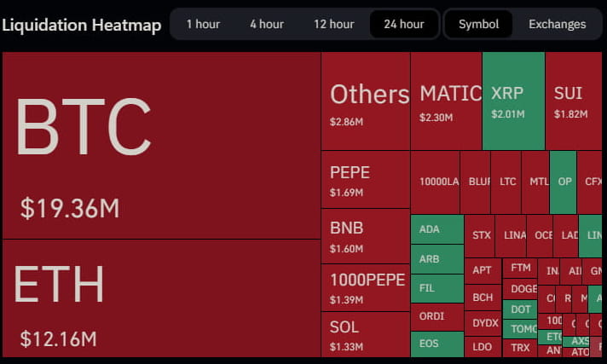607x364 pixels.
Task: Choose the 12 hour timeframe
Action: pos(333,24)
